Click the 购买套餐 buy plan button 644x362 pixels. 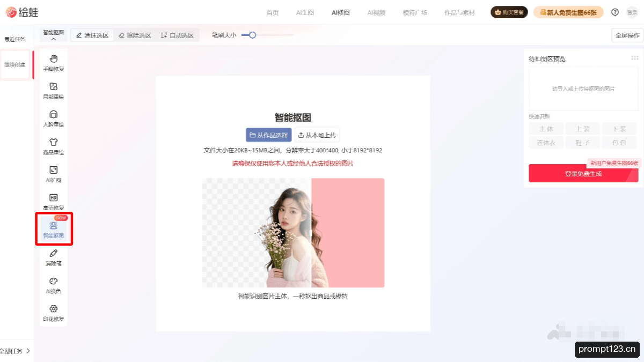tap(509, 12)
